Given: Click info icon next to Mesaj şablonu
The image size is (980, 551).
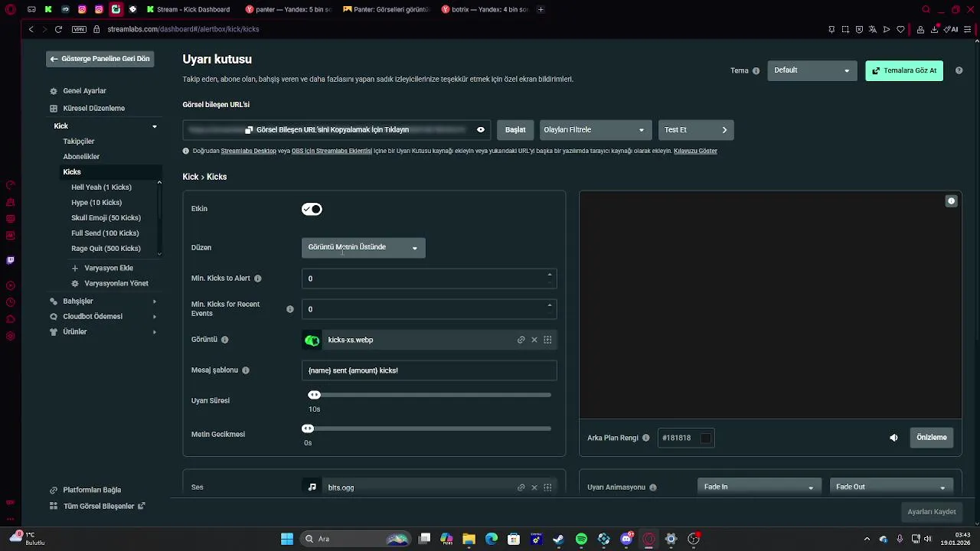Looking at the screenshot, I should pyautogui.click(x=246, y=370).
